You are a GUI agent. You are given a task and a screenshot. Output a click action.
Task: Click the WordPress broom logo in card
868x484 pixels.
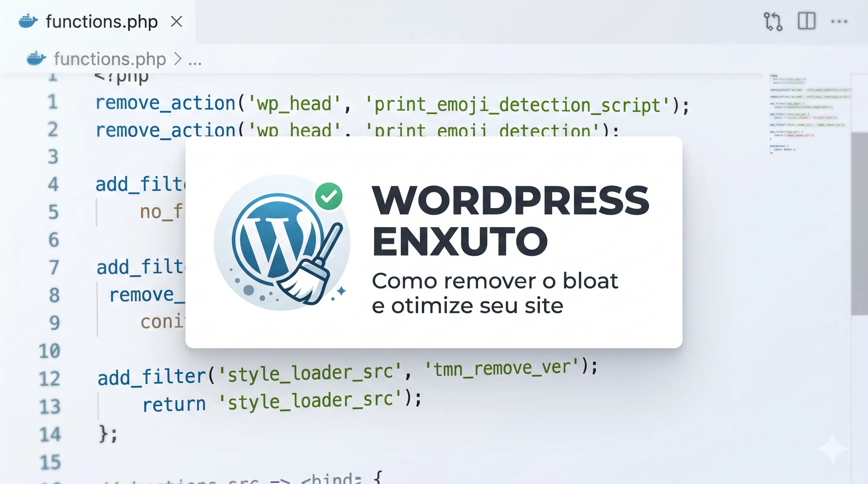click(282, 242)
